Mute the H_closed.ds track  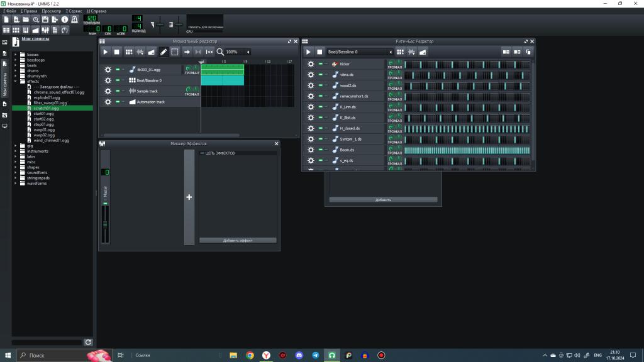(x=321, y=128)
